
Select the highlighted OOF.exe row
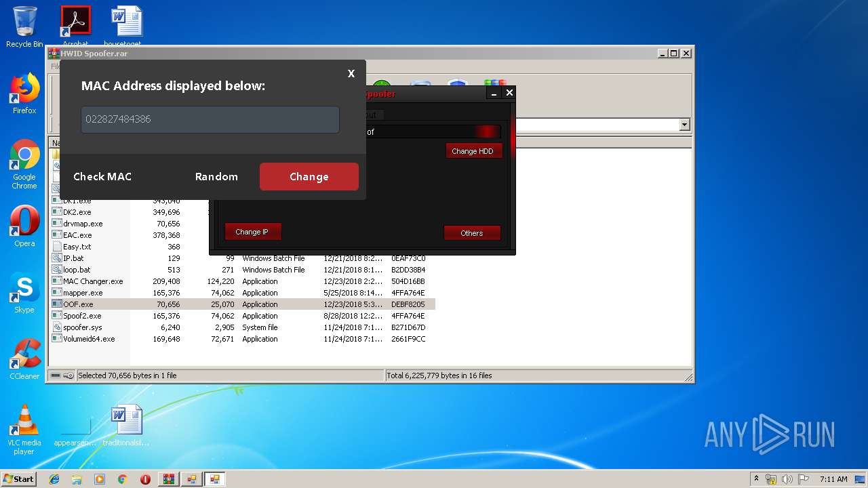pos(243,304)
